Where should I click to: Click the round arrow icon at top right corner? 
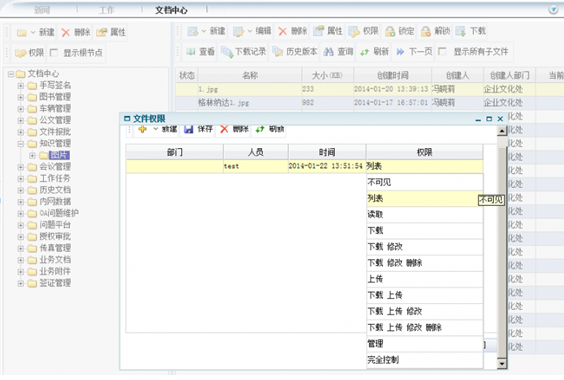(x=553, y=10)
